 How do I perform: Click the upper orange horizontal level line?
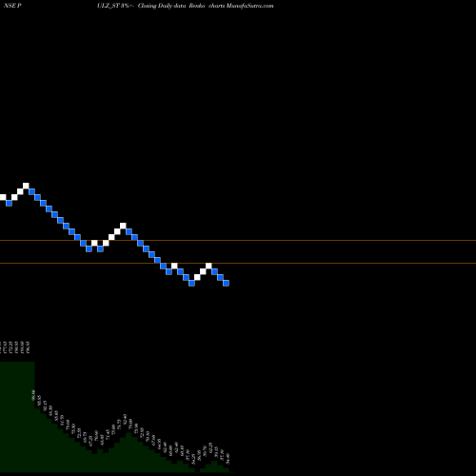(238, 241)
